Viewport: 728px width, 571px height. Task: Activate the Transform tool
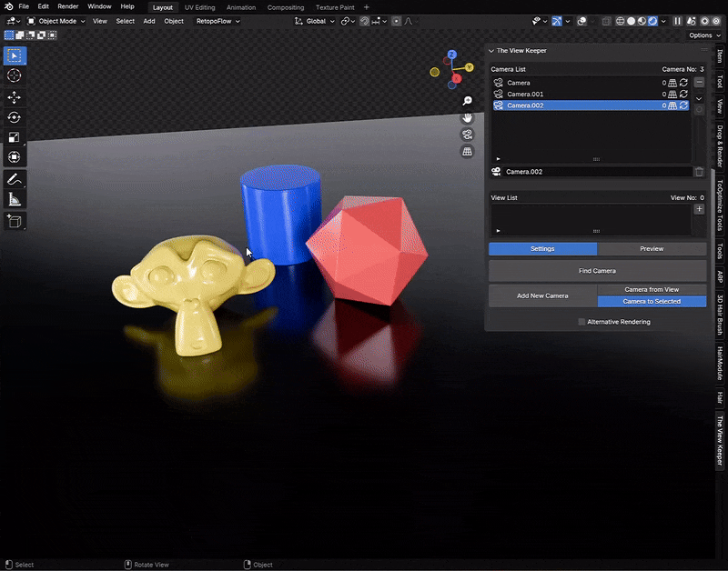click(15, 157)
